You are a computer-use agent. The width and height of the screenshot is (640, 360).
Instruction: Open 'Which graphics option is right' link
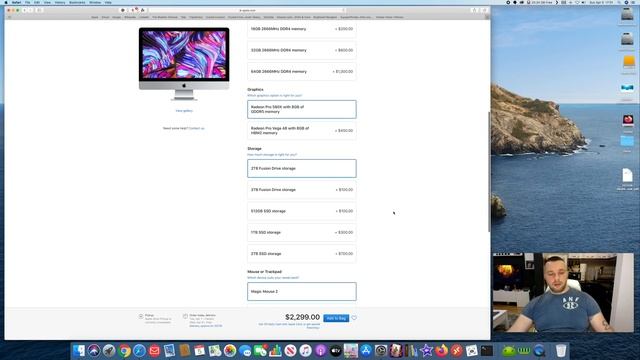pyautogui.click(x=275, y=96)
